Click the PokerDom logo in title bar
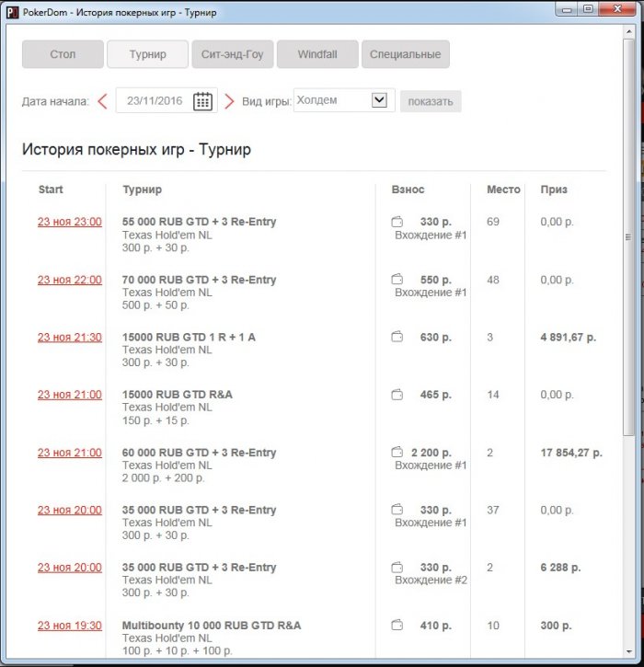This screenshot has height=667, width=644. [12, 12]
